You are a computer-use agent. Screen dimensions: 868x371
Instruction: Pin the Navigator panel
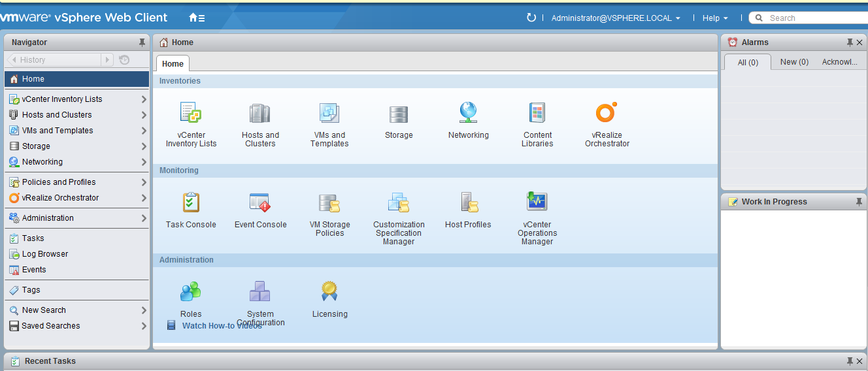[142, 42]
